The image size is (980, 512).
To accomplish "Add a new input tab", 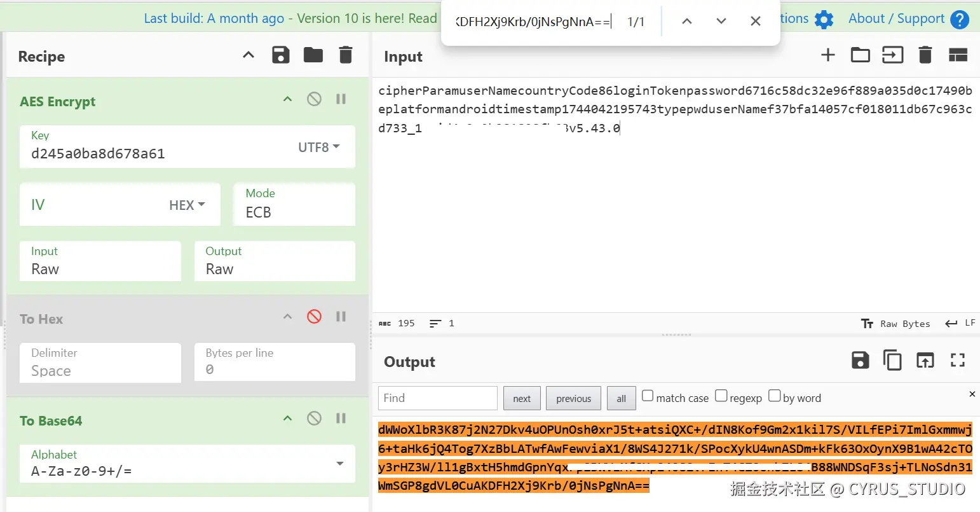I will point(827,55).
